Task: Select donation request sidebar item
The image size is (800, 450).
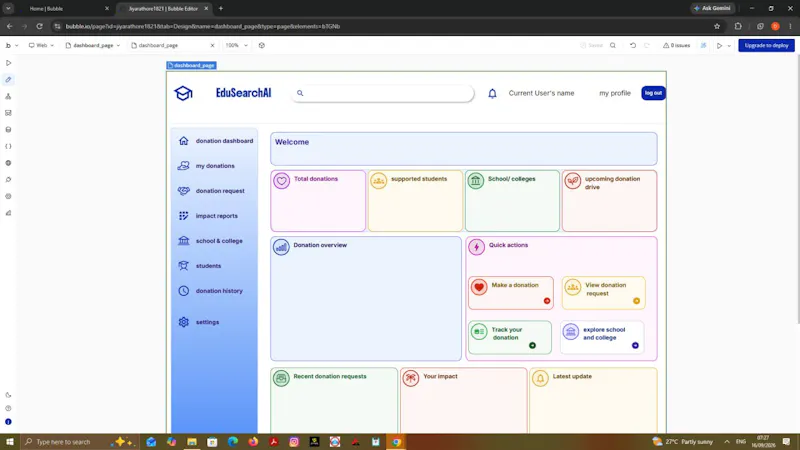Action: pyautogui.click(x=211, y=191)
